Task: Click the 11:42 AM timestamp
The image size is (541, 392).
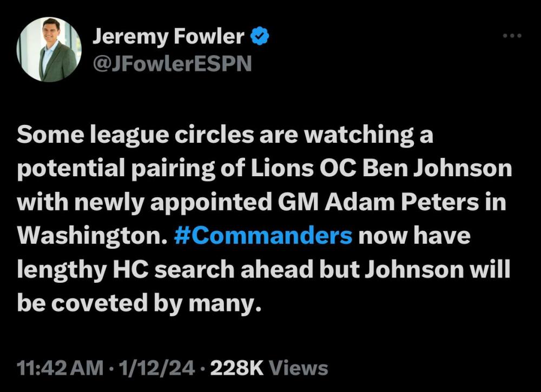Action: click(x=60, y=368)
